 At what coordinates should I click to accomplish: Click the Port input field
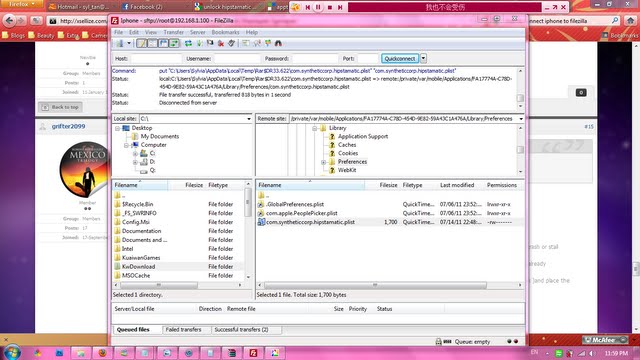coord(367,58)
